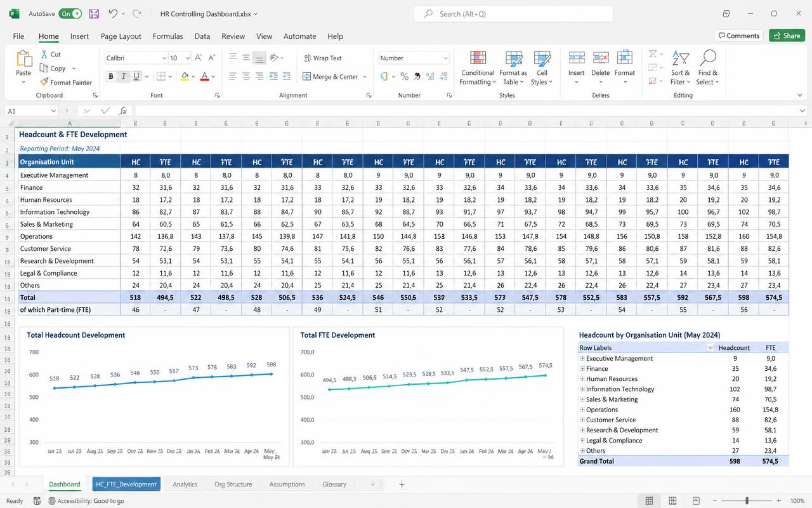Open the Page Layout ribbon tab
Image resolution: width=812 pixels, height=508 pixels.
point(121,36)
